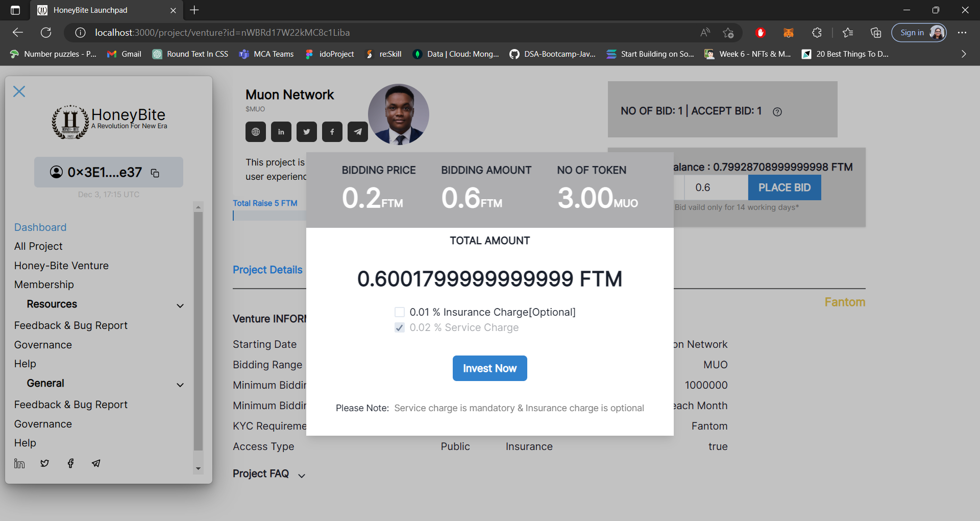Image resolution: width=980 pixels, height=521 pixels.
Task: Click the wallet account avatar icon
Action: click(56, 172)
